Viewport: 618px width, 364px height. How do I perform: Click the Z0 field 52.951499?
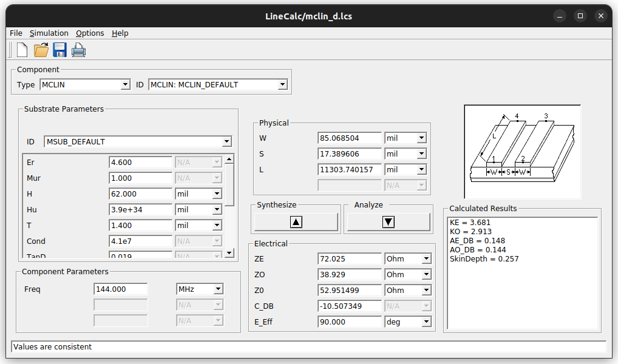[x=350, y=290]
